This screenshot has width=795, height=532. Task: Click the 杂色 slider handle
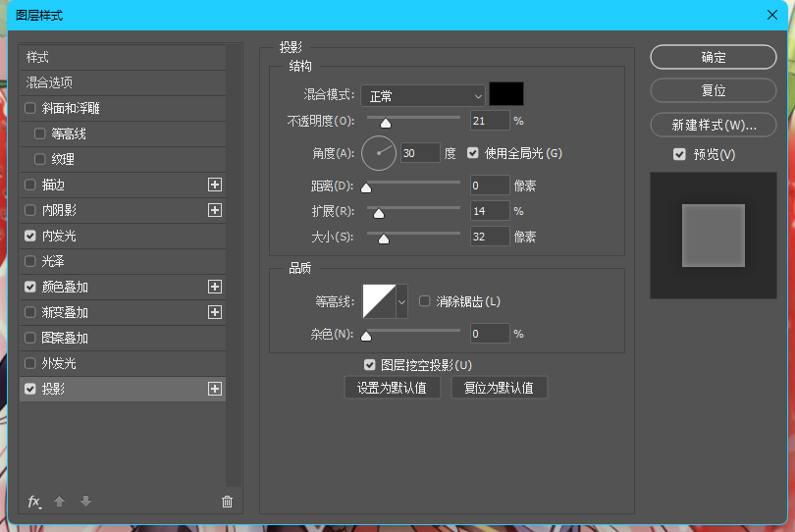tap(366, 336)
